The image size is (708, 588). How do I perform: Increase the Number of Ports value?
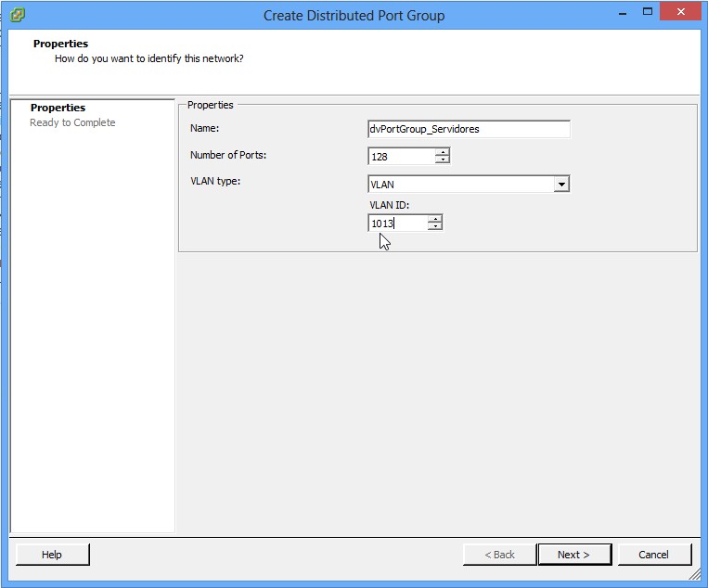coord(443,152)
